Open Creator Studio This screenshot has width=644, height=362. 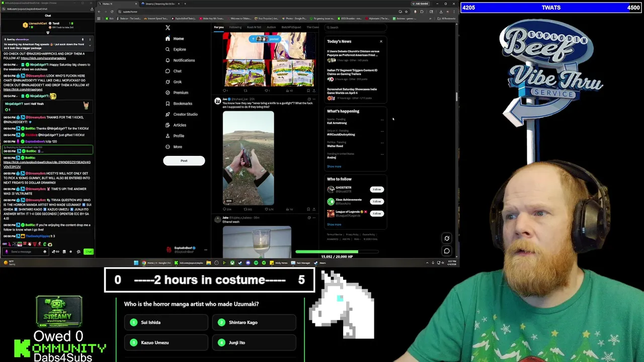(181, 114)
